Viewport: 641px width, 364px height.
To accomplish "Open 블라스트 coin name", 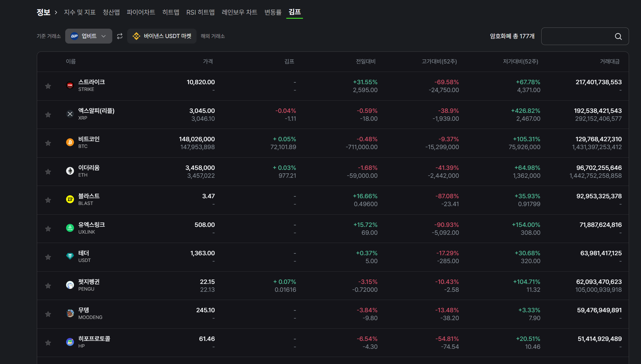I will pyautogui.click(x=89, y=196).
